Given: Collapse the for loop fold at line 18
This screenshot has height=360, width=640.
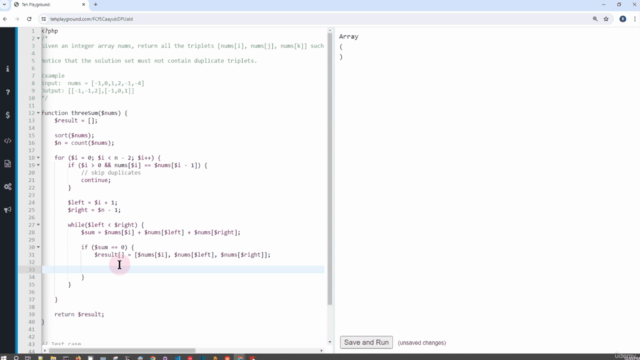Looking at the screenshot, I should coord(38,158).
